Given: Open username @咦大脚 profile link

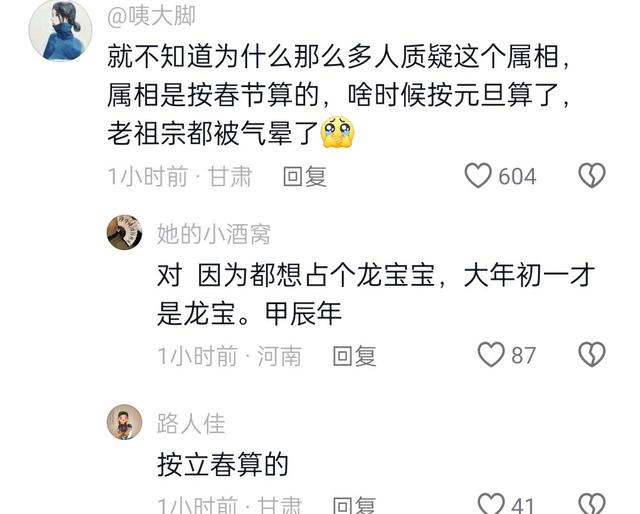Looking at the screenshot, I should tap(151, 16).
